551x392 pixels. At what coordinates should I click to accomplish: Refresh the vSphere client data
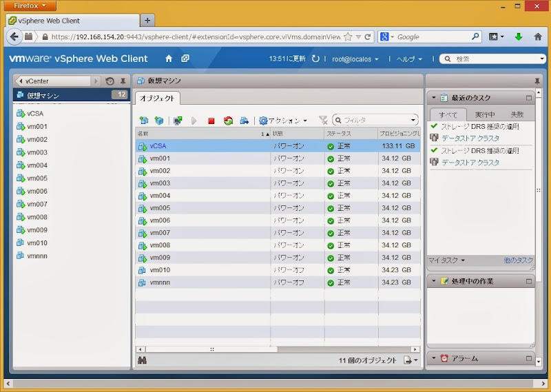coord(315,59)
